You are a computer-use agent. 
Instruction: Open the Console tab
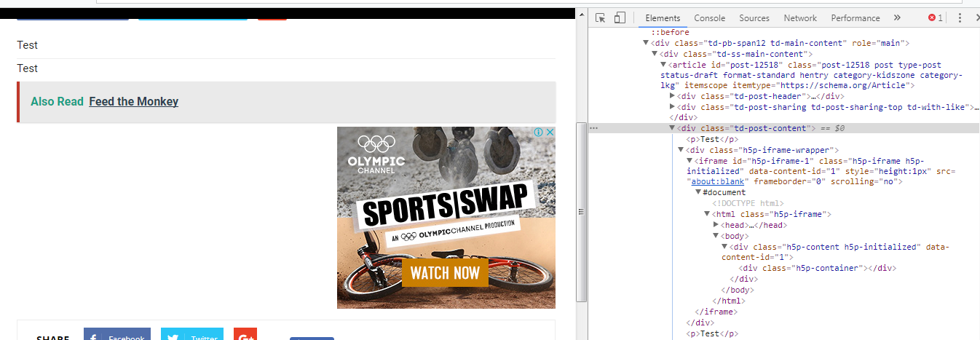(x=709, y=18)
